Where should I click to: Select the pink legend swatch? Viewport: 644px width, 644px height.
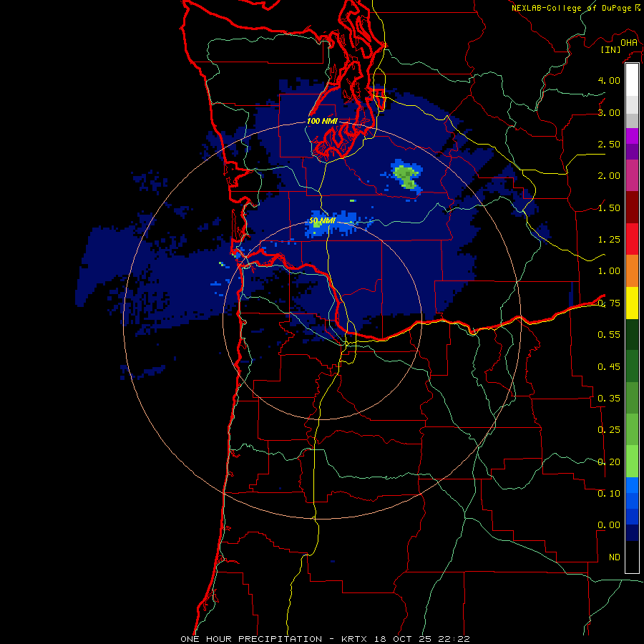point(632,175)
